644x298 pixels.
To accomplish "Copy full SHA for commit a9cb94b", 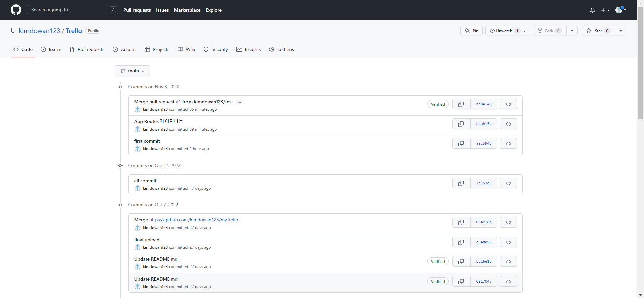I will tap(461, 144).
